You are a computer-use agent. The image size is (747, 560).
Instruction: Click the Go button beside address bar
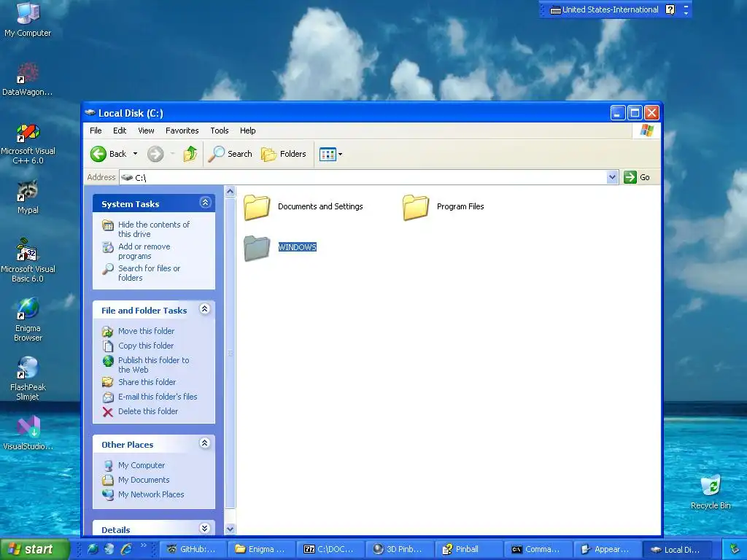(x=637, y=177)
